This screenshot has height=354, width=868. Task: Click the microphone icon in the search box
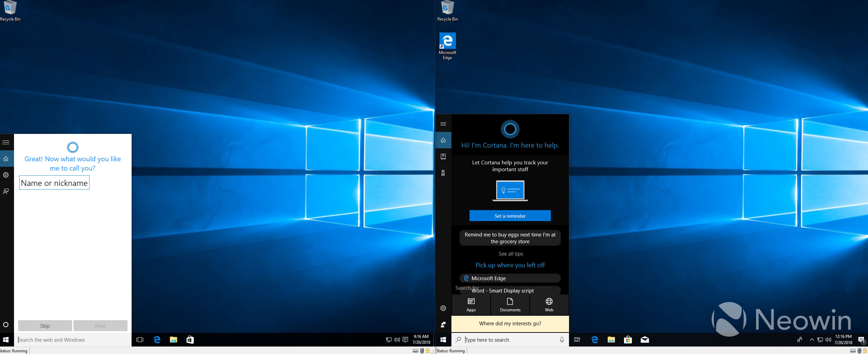(562, 340)
